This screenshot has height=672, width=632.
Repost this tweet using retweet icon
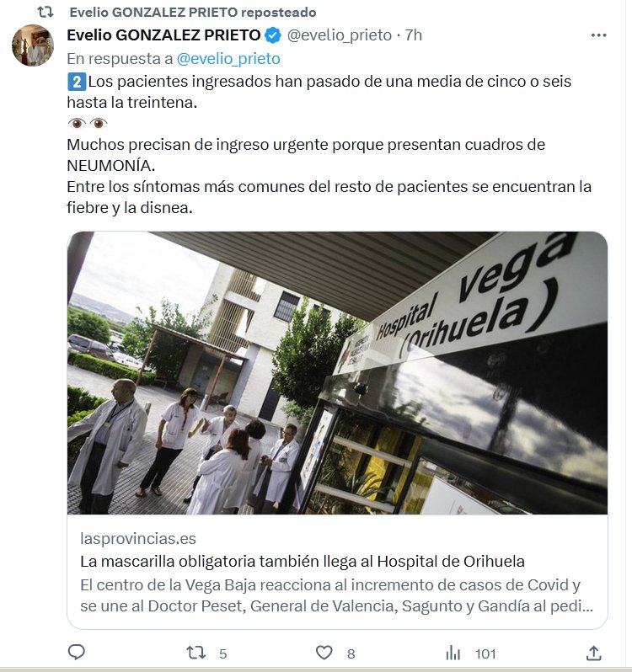[x=196, y=653]
